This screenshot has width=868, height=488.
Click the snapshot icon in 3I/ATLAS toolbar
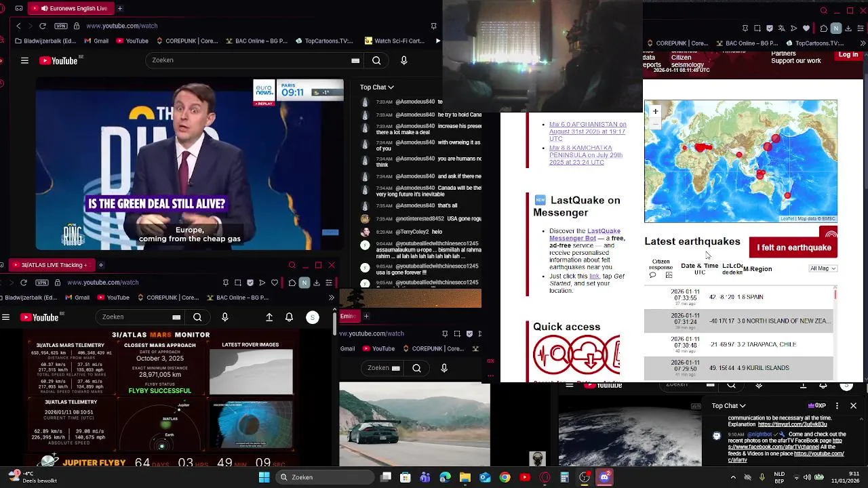(238, 282)
